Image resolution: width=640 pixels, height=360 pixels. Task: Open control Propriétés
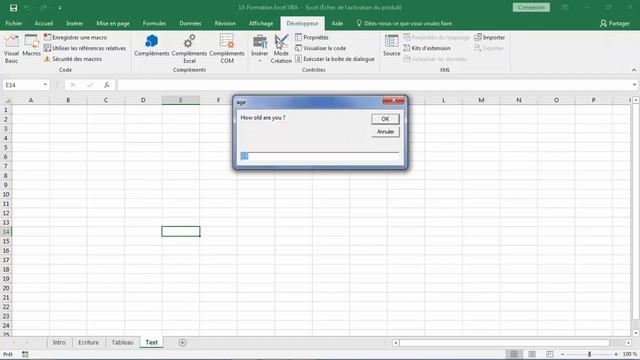point(312,37)
